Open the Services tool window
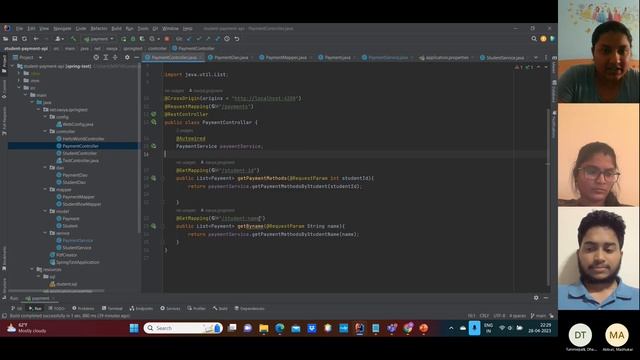The image size is (640, 360). (x=170, y=309)
